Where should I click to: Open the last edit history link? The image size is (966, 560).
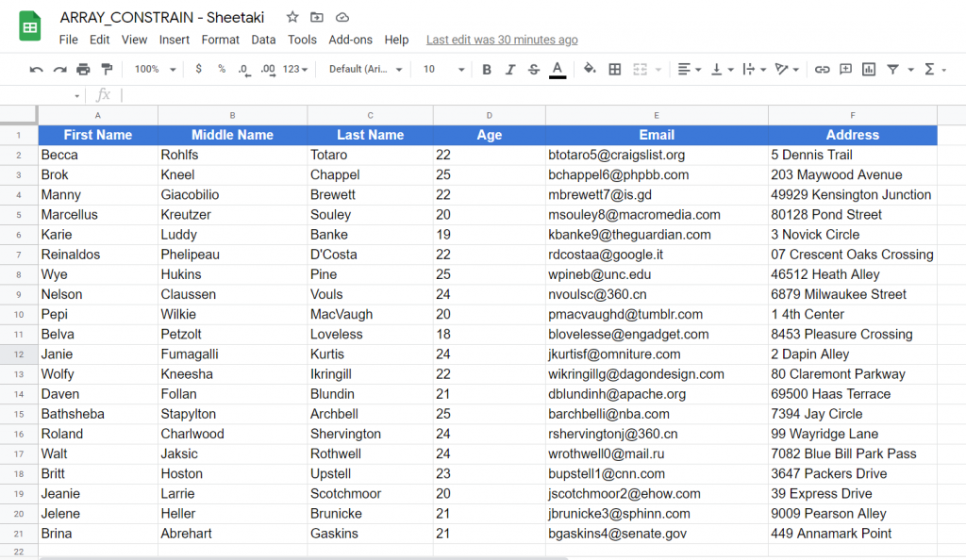[501, 40]
